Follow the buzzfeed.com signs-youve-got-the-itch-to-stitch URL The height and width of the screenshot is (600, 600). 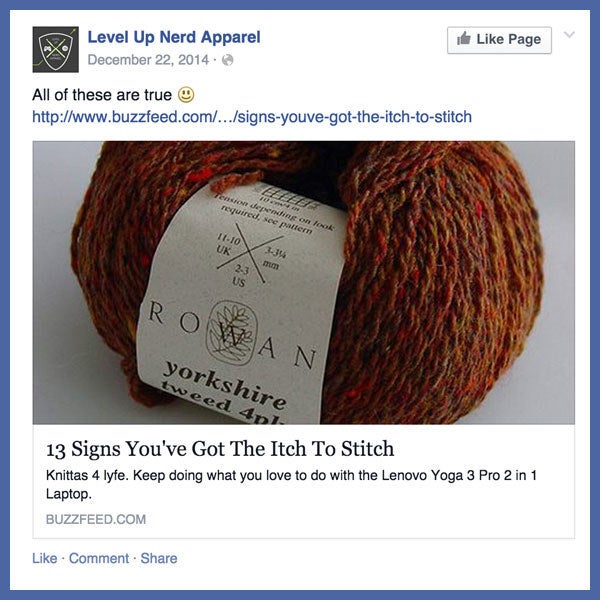click(x=252, y=117)
